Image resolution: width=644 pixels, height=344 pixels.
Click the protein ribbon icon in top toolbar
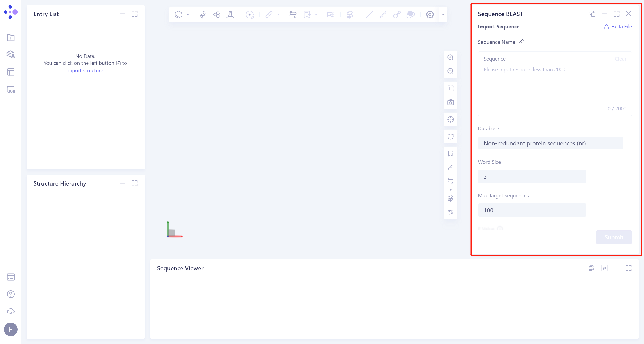[x=203, y=15]
